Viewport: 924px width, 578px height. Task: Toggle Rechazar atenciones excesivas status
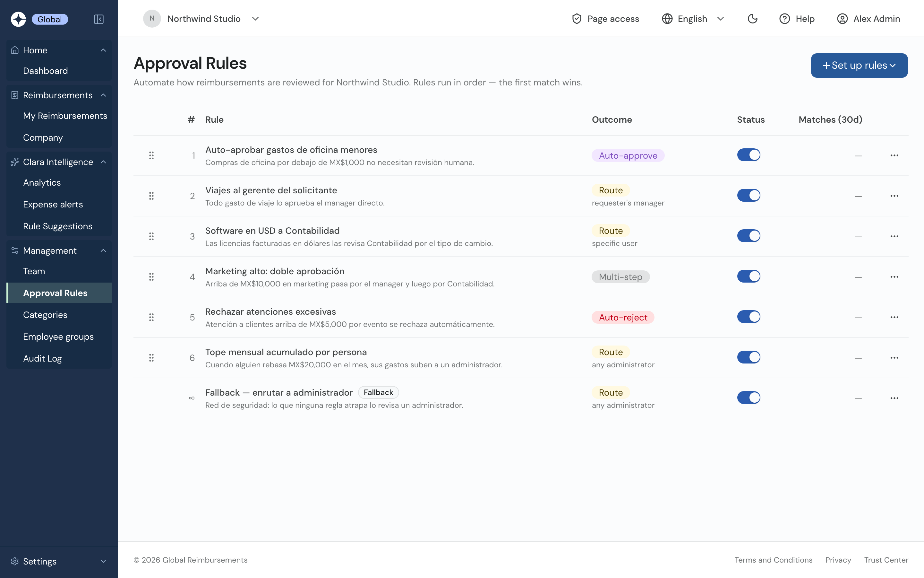749,317
